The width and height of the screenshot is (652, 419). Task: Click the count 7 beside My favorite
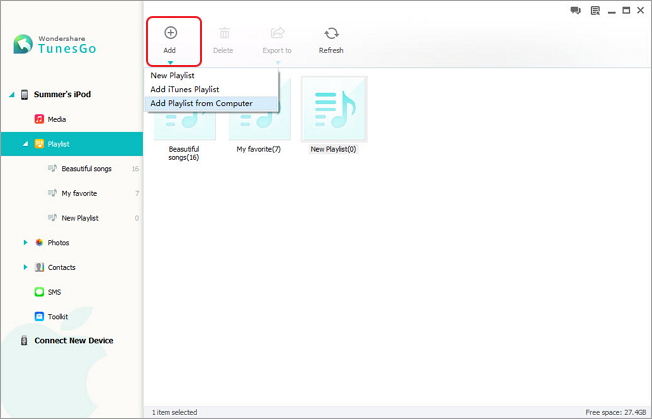coord(137,193)
